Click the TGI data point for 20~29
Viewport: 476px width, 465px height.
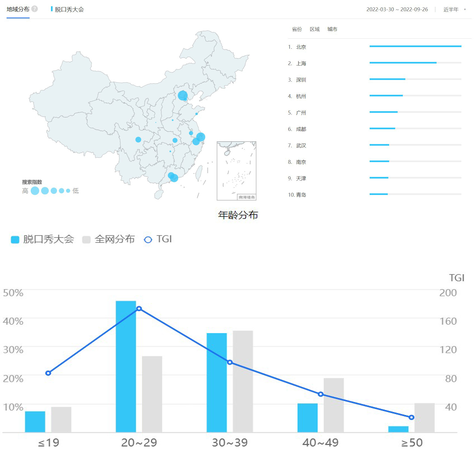[139, 309]
